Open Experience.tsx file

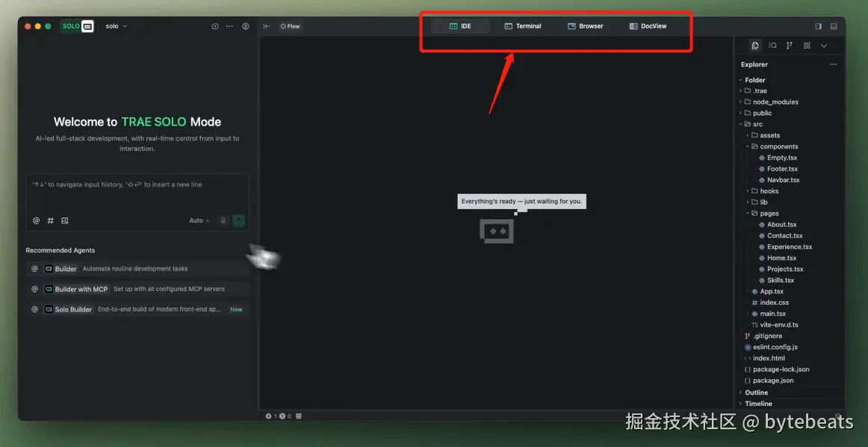tap(790, 247)
